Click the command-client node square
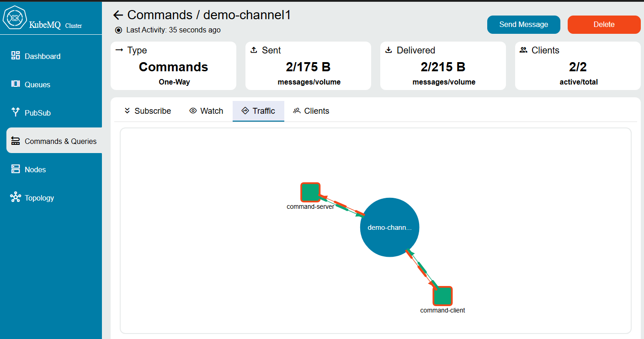 (x=442, y=296)
